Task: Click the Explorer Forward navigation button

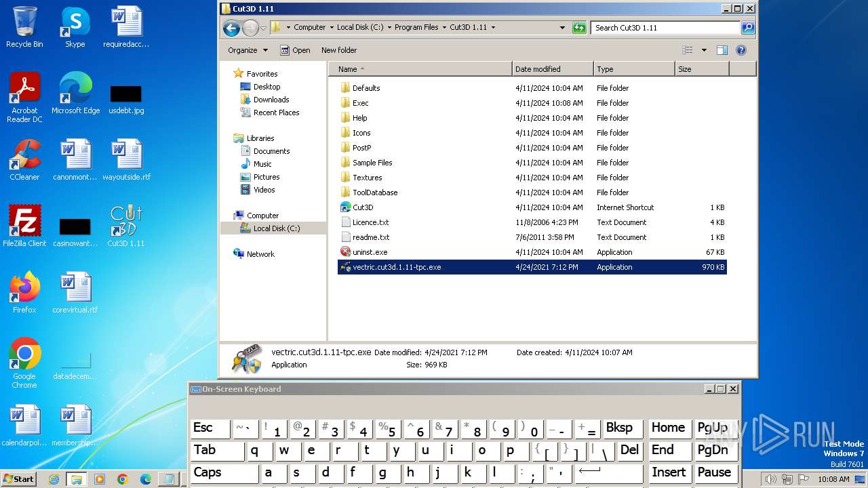Action: (250, 28)
